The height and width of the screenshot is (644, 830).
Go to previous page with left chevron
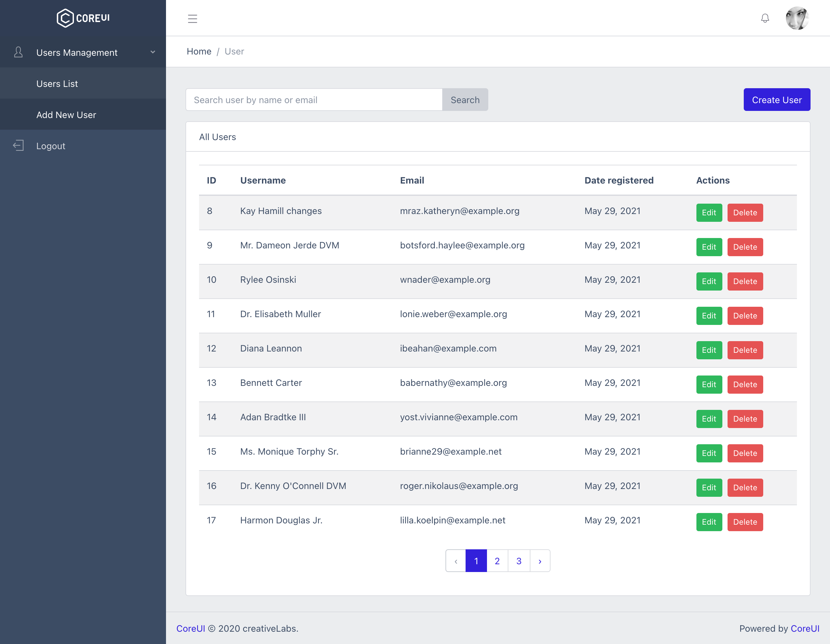456,561
